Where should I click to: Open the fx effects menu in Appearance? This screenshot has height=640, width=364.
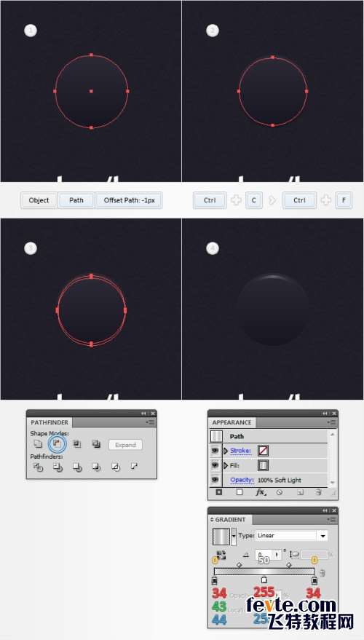tap(260, 492)
